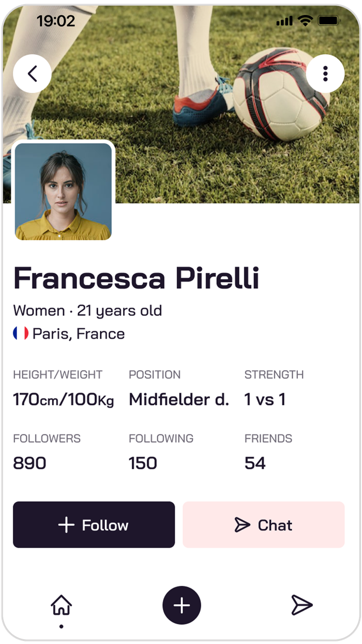Tap the cellular signal bars icon

[x=284, y=21]
